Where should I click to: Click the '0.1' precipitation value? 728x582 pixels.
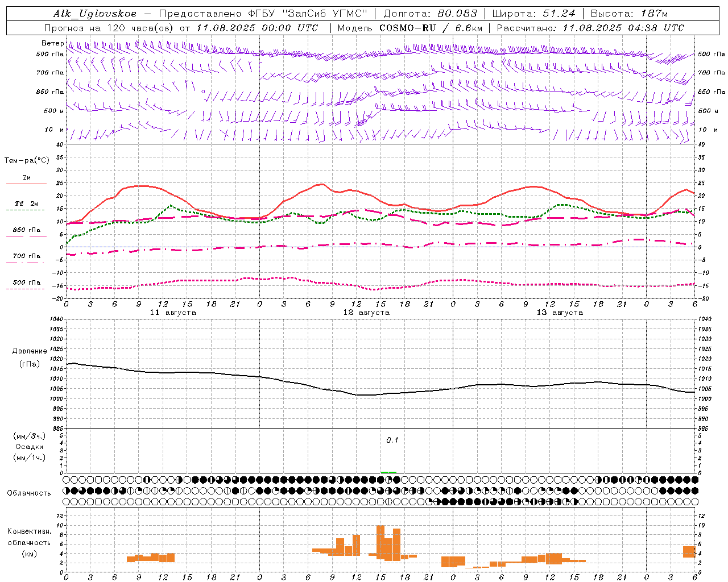[392, 440]
